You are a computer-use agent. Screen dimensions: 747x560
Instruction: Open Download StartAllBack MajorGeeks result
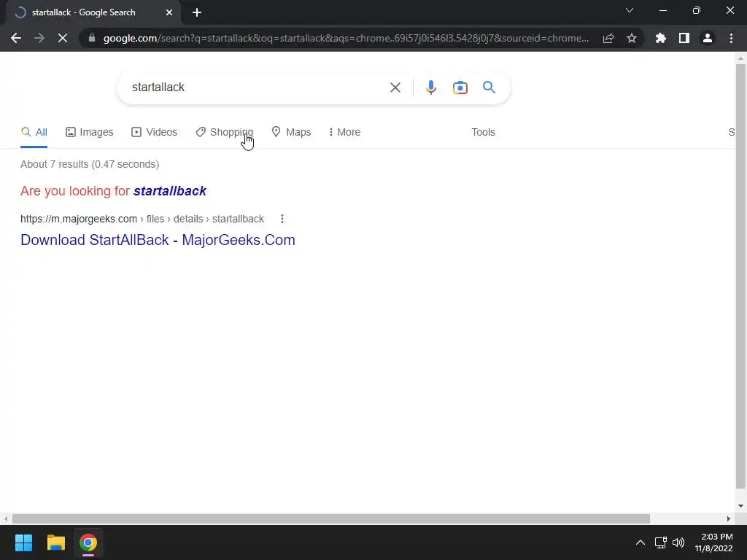point(158,240)
